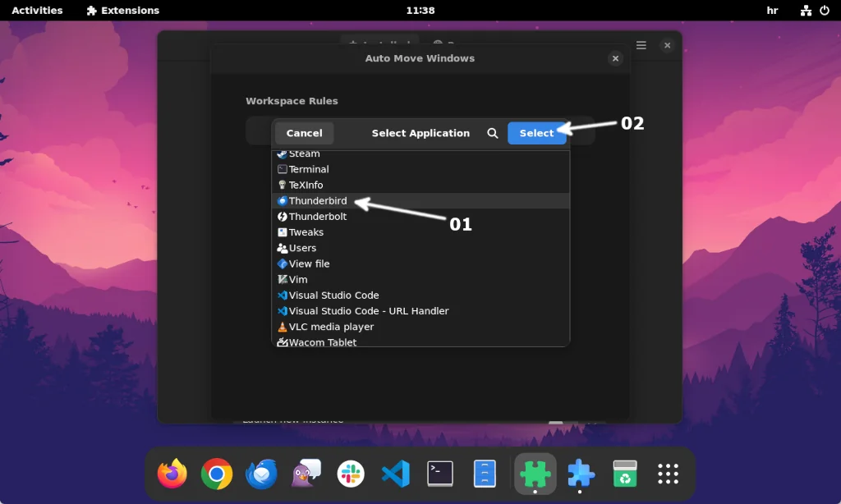Click the search icon in Select Application dialog
The width and height of the screenshot is (841, 504).
pyautogui.click(x=492, y=132)
